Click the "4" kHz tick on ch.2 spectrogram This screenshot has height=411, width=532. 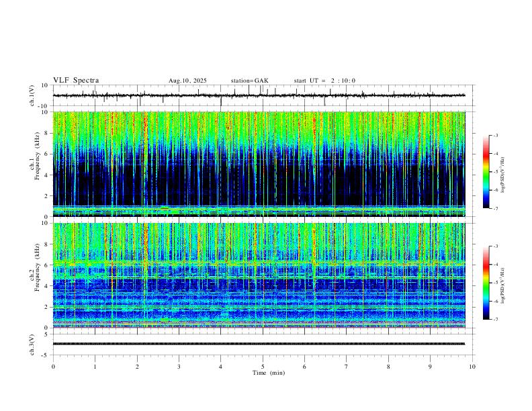pos(47,286)
